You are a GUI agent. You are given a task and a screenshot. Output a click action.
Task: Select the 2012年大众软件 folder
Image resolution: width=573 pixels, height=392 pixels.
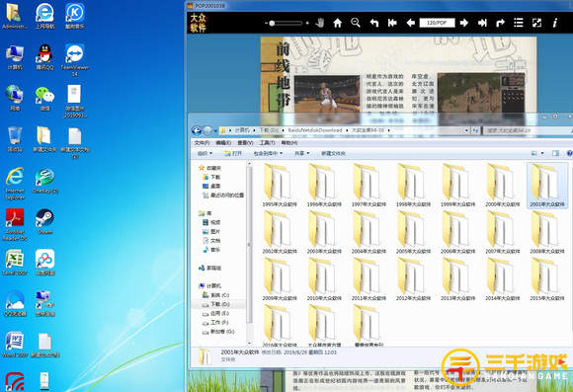(x=413, y=279)
